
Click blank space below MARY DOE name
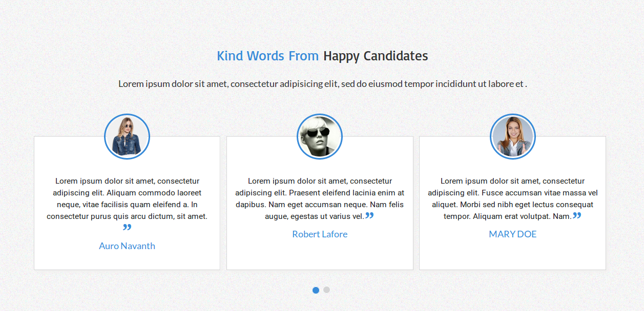(x=512, y=255)
